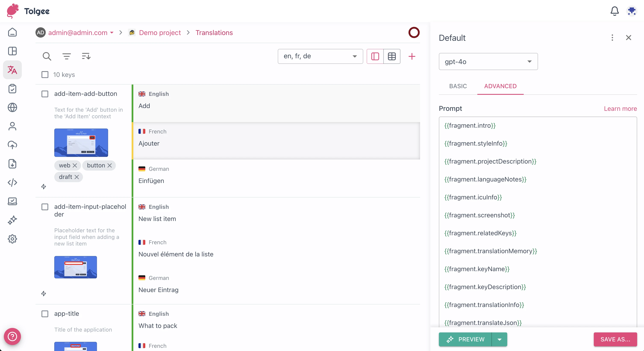Viewport: 644px width, 351px height.
Task: Open the PREVIEW split-button dropdown arrow
Action: point(500,339)
